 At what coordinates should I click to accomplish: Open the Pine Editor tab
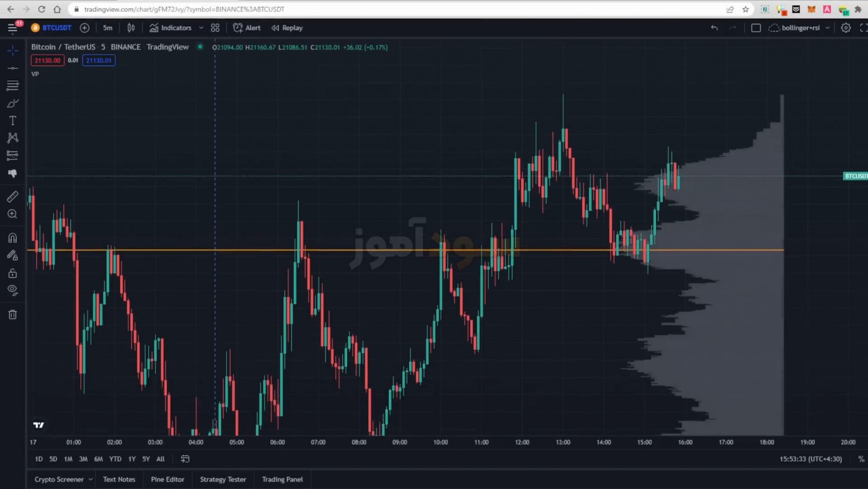tap(167, 480)
